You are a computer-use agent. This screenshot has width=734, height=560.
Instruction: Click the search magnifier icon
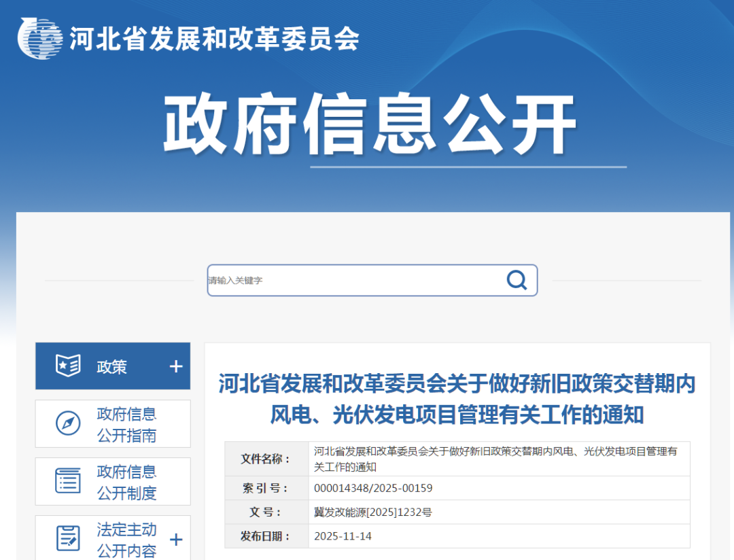[517, 279]
